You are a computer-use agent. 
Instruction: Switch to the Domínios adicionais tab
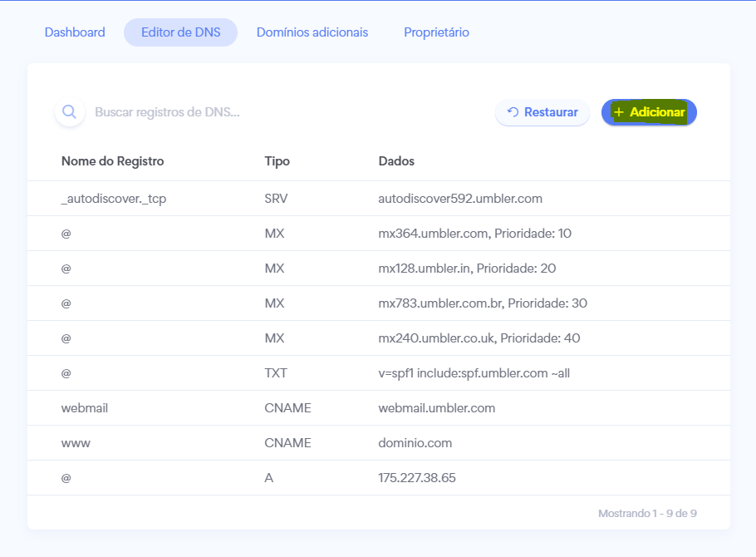pos(312,32)
